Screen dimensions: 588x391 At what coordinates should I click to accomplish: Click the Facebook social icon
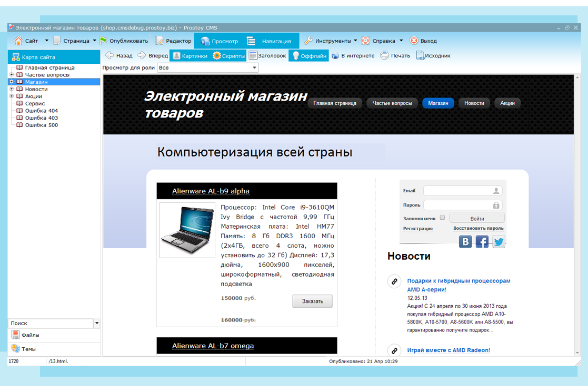pos(482,241)
